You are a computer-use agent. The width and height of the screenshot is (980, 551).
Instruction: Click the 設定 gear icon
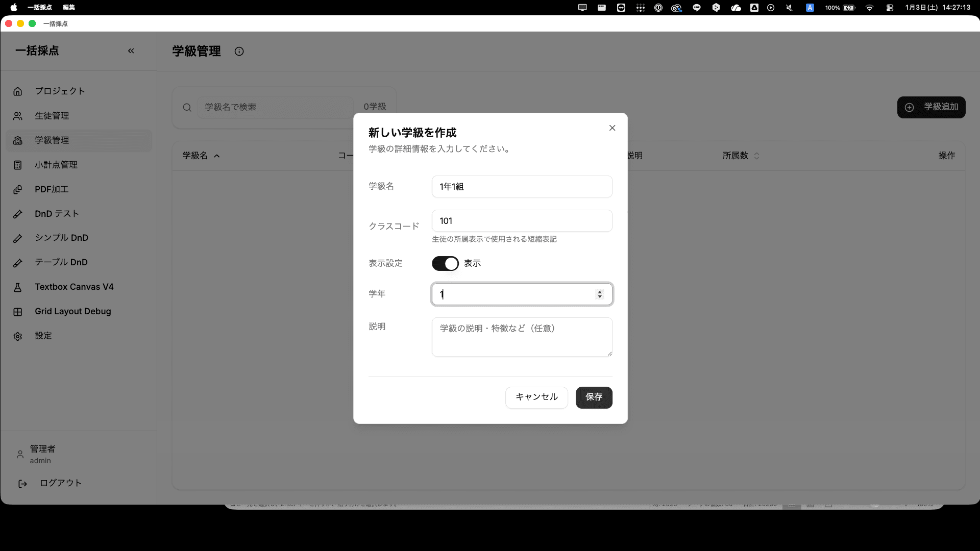point(17,336)
